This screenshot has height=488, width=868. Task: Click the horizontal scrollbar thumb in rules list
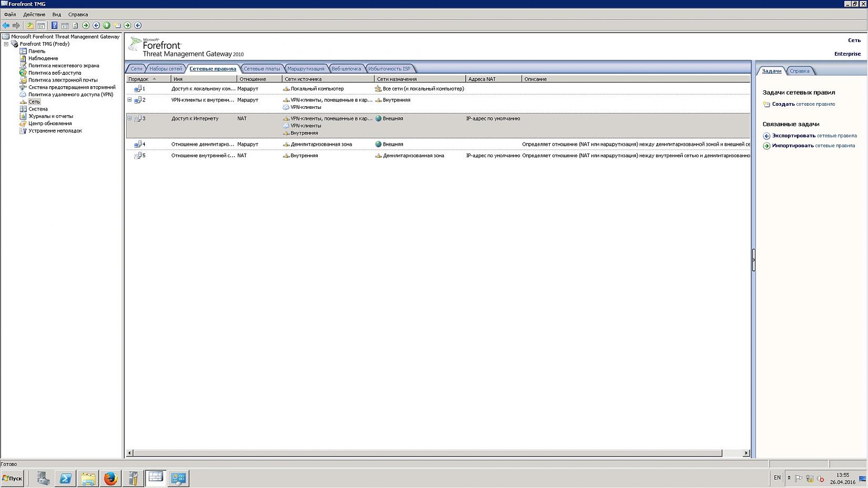click(428, 453)
